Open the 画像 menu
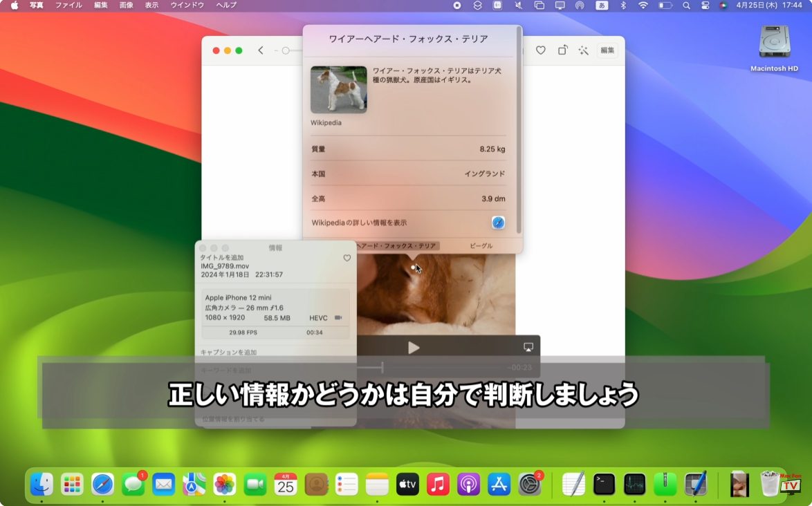Image resolution: width=812 pixels, height=506 pixels. [127, 5]
